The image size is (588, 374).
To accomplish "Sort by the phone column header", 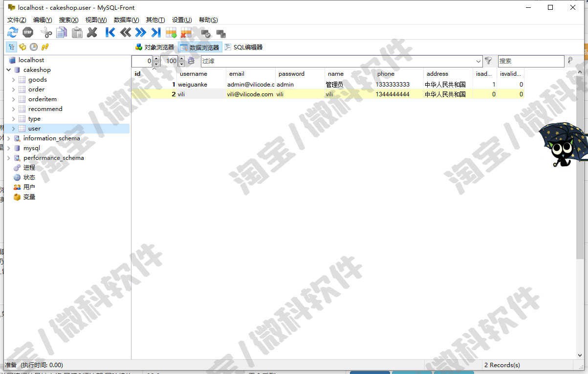I will pyautogui.click(x=398, y=74).
